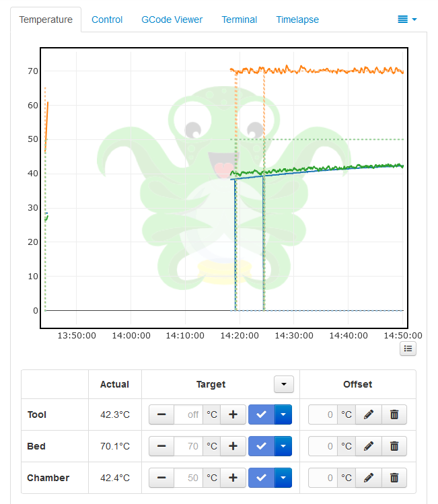438x504 pixels.
Task: Decrease Chamber target temperature with minus
Action: tap(161, 478)
